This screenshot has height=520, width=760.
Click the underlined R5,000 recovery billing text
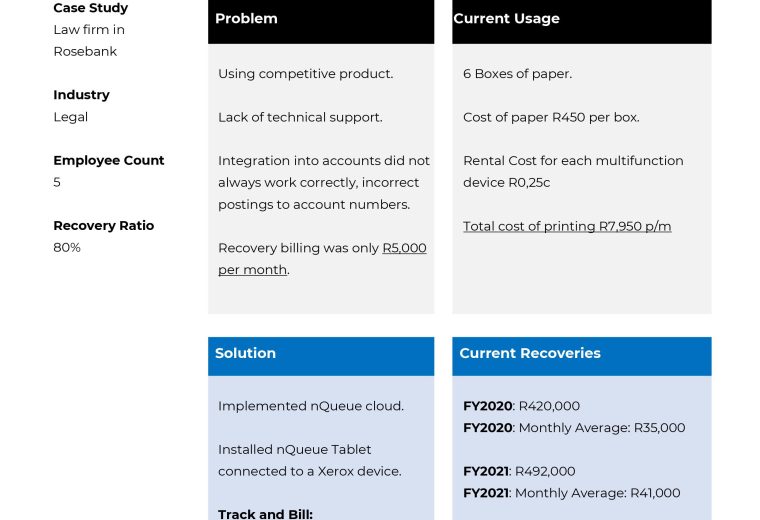tap(404, 248)
